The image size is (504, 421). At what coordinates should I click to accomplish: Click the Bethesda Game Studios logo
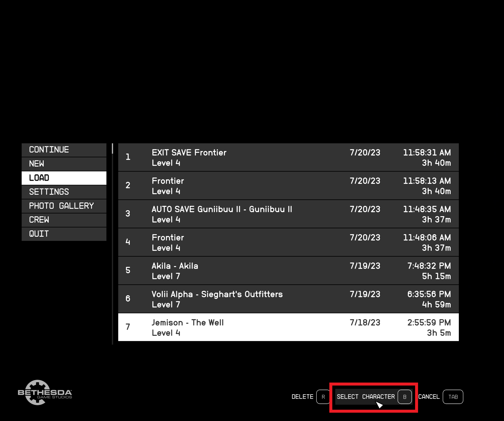point(45,392)
